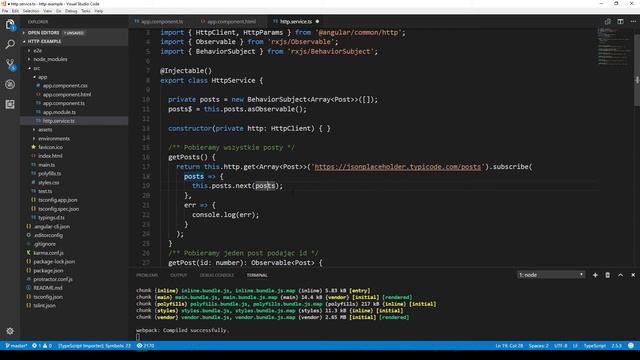Open the editor More Actions ellipsis

coord(633,22)
